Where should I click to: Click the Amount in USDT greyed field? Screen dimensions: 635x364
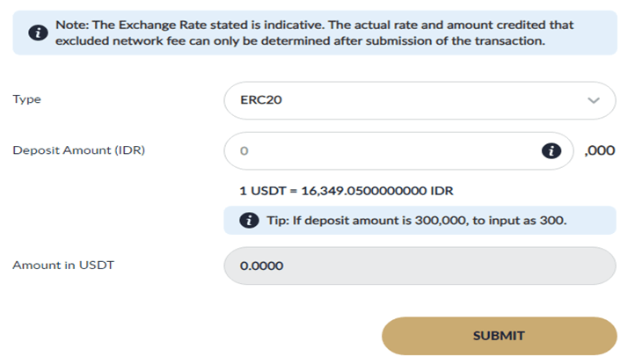pyautogui.click(x=420, y=266)
